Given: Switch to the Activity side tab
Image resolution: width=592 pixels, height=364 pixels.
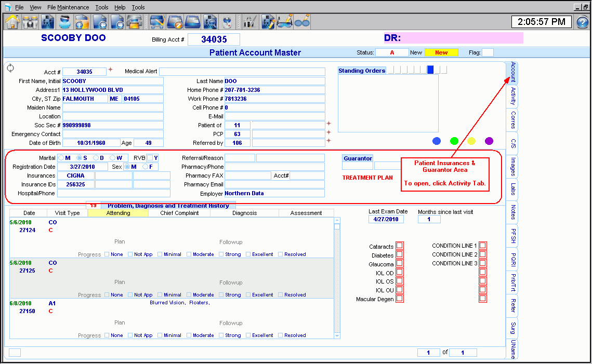Looking at the screenshot, I should 513,96.
